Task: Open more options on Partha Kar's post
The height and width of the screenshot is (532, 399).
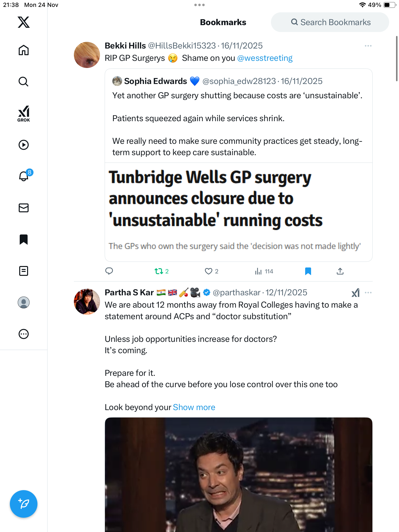Action: point(368,293)
